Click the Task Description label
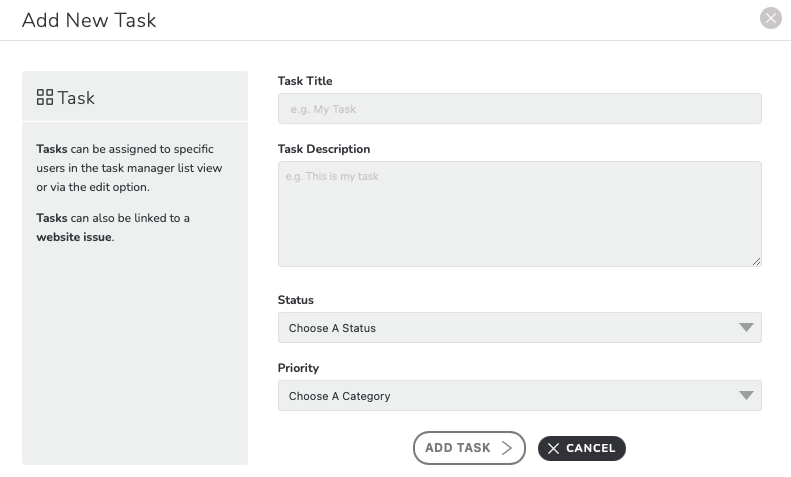The height and width of the screenshot is (477, 791). pyautogui.click(x=324, y=149)
